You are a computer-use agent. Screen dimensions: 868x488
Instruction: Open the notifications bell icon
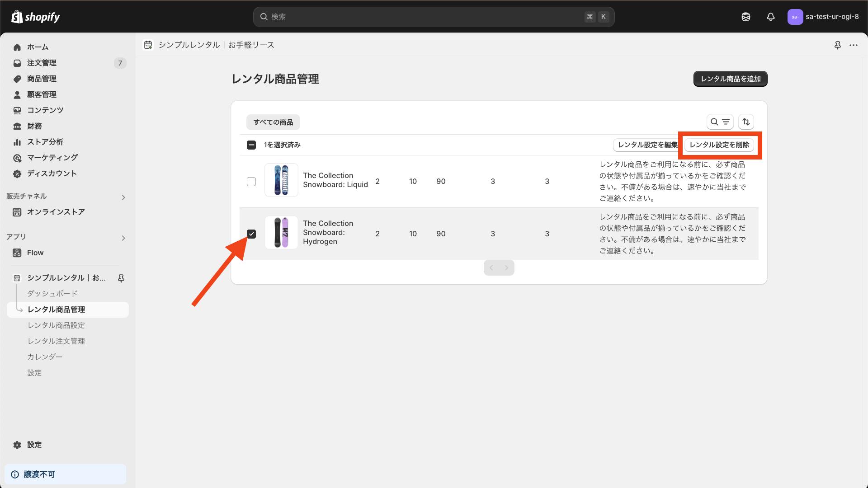click(x=771, y=17)
